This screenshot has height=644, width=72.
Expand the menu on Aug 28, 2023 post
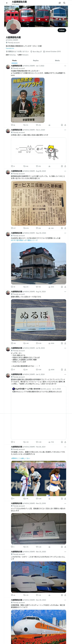click(x=65, y=171)
